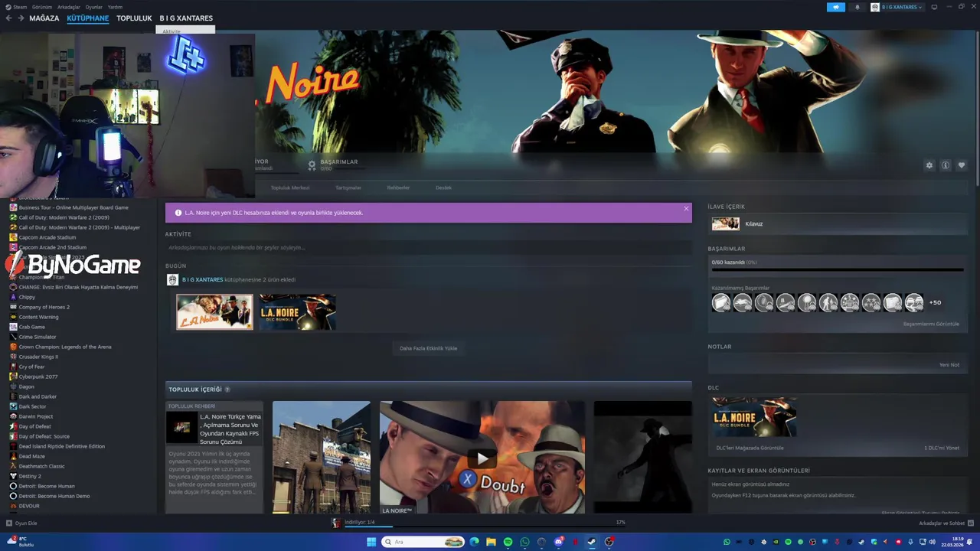Click the Steam icon in the taskbar

point(592,542)
